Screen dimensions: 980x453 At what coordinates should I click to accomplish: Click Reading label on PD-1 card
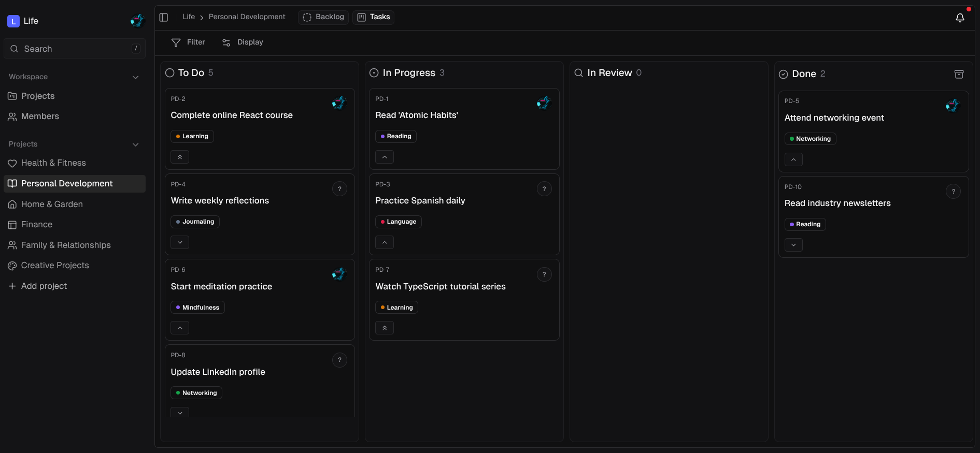396,137
